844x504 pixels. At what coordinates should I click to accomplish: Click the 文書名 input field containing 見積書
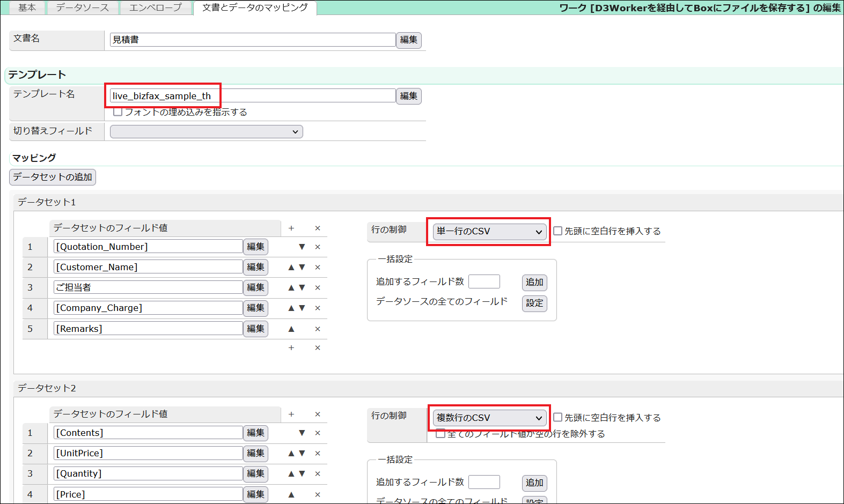point(252,40)
